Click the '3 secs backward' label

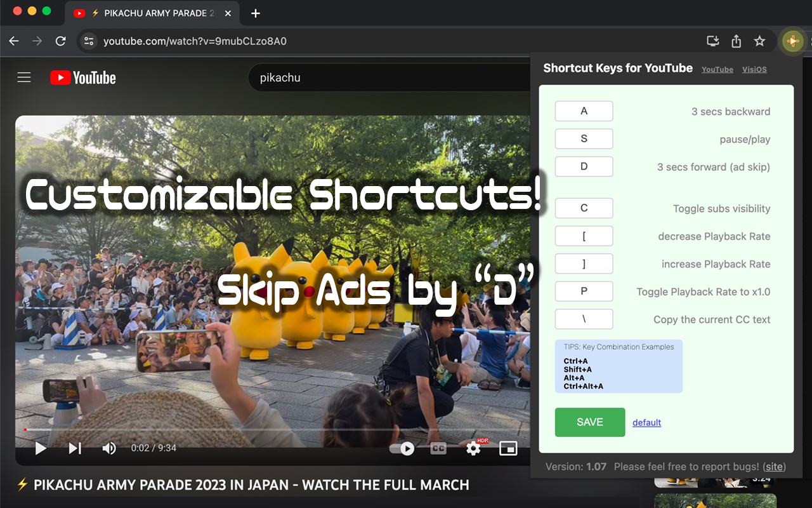[x=731, y=112]
